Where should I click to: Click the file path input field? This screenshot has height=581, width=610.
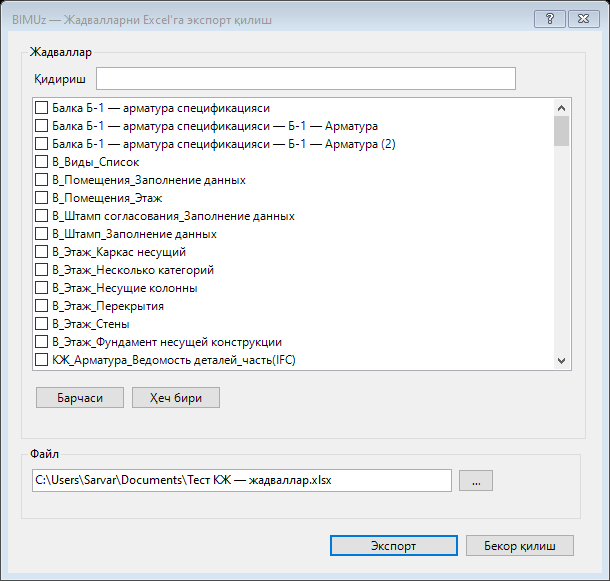pyautogui.click(x=242, y=481)
